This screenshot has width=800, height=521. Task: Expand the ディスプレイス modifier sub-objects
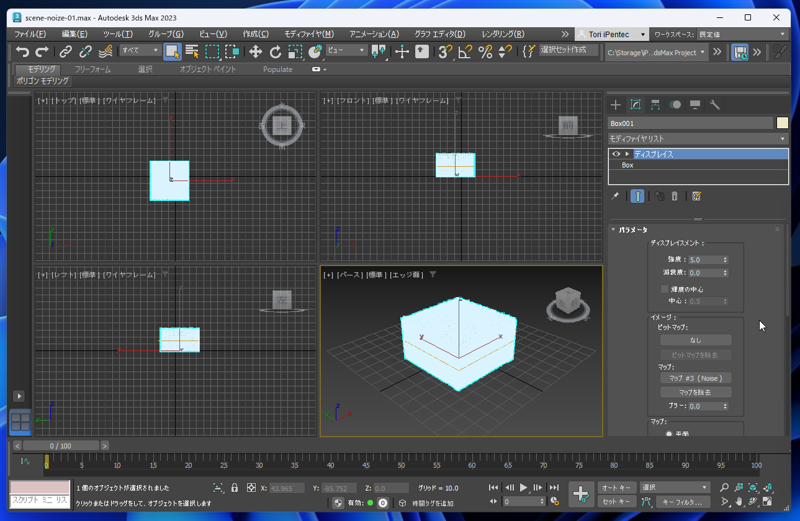[627, 154]
